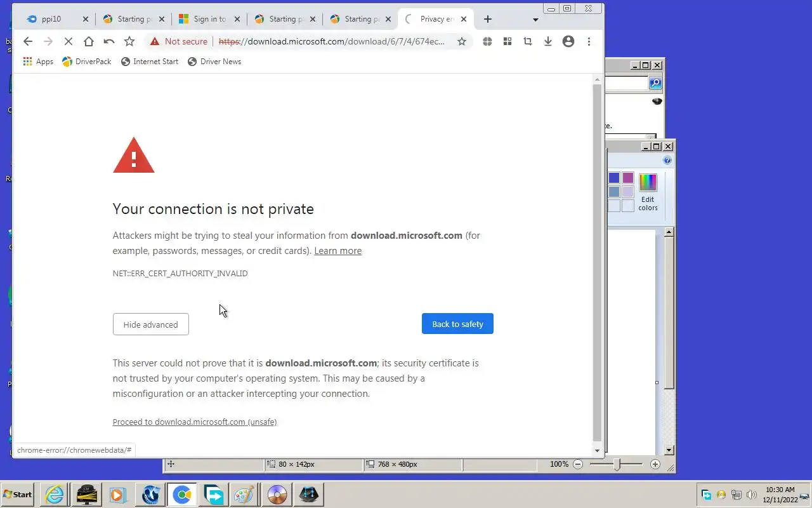
Task: Click the undo arrow in the toolbar
Action: click(x=108, y=41)
